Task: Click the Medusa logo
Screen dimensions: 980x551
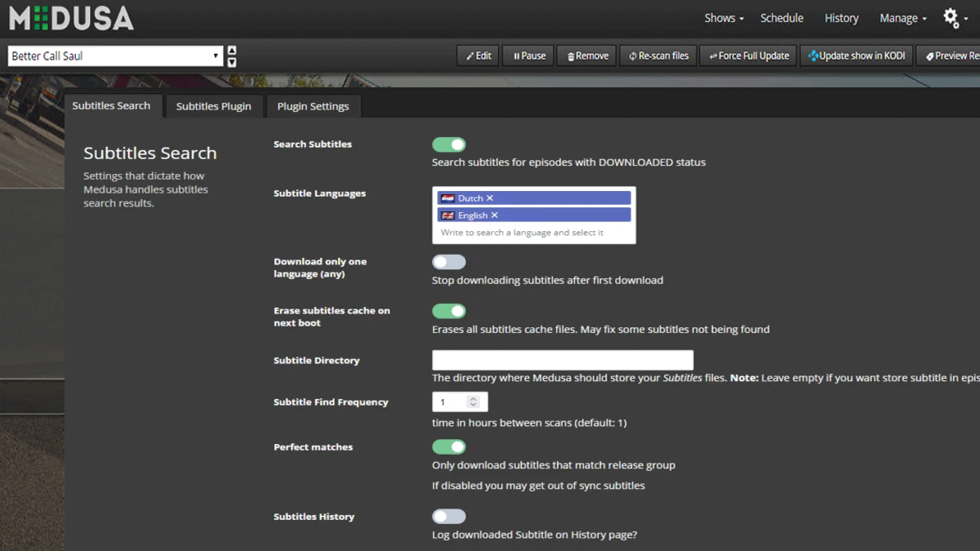Action: coord(71,18)
